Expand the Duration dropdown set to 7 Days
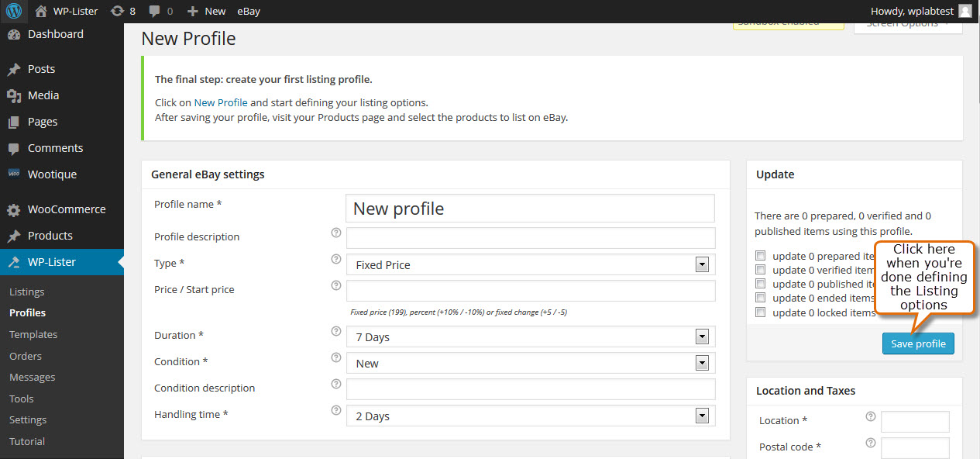The height and width of the screenshot is (459, 980). (x=531, y=336)
